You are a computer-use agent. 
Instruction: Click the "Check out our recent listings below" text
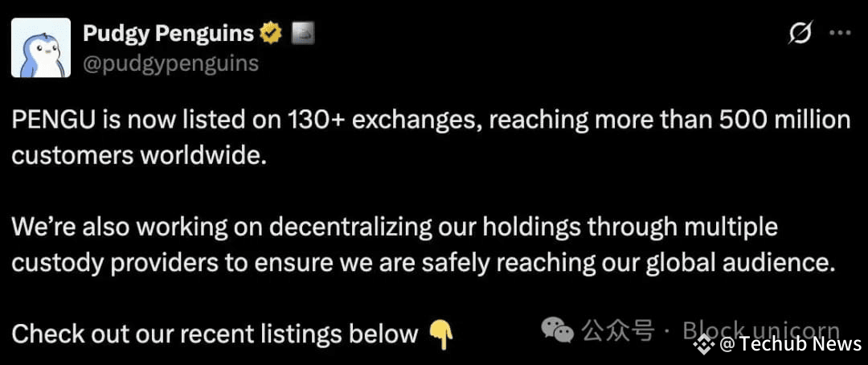pyautogui.click(x=215, y=334)
